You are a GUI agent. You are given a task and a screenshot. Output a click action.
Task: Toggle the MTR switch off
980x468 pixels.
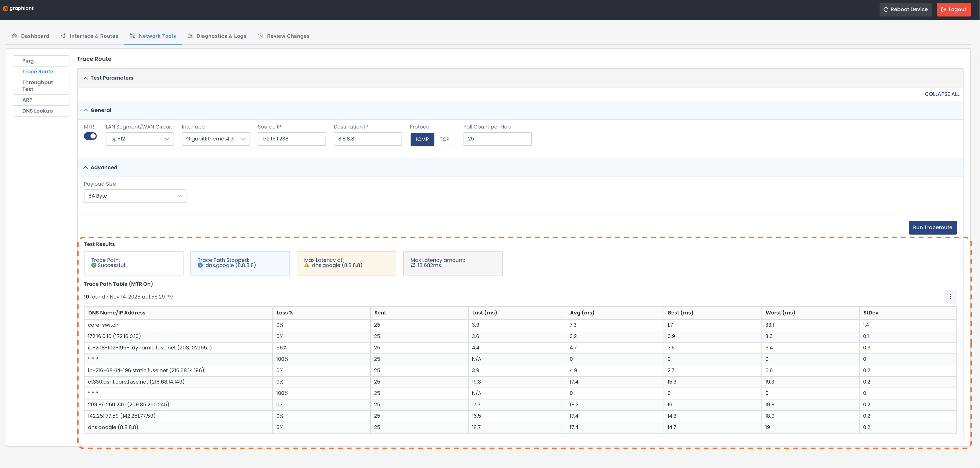pos(90,136)
